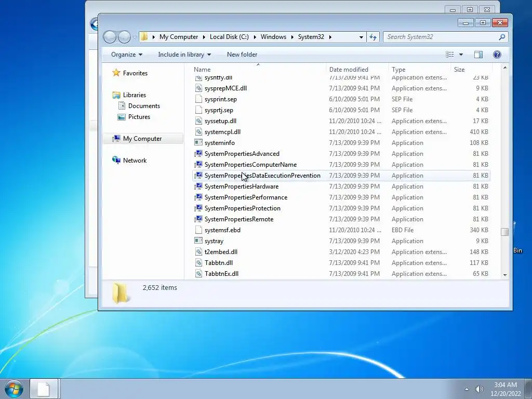The height and width of the screenshot is (399, 532).
Task: Click the Search System32 input field
Action: pos(441,37)
